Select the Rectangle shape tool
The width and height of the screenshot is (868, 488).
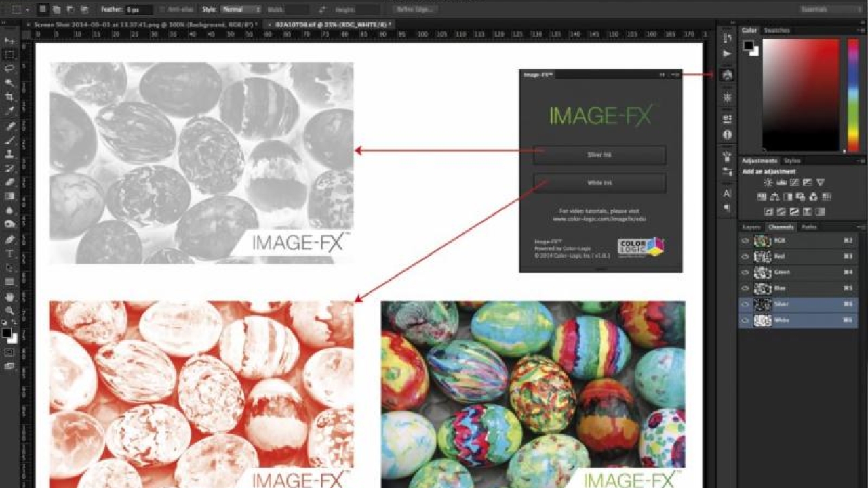pos(9,282)
